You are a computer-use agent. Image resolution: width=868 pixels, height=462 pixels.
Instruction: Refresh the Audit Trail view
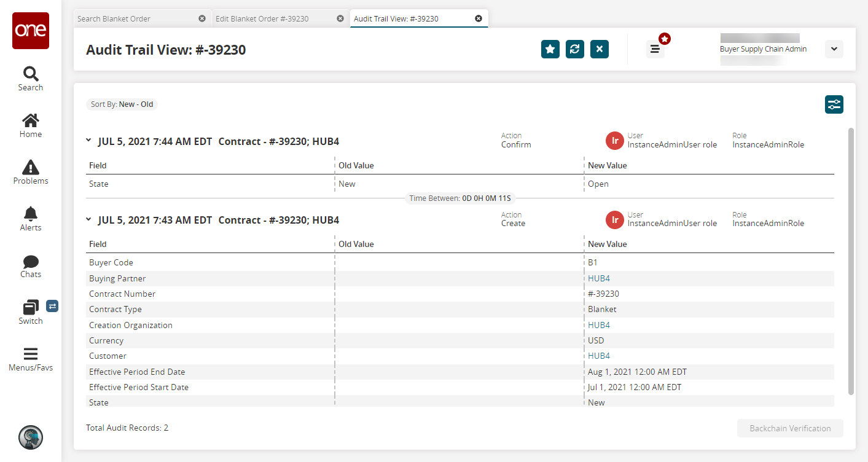575,49
